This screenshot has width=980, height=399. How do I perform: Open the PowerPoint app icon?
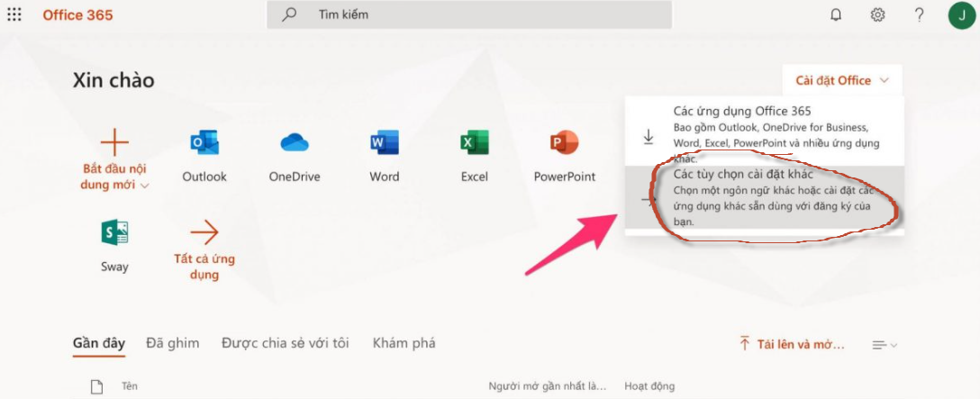coord(565,142)
